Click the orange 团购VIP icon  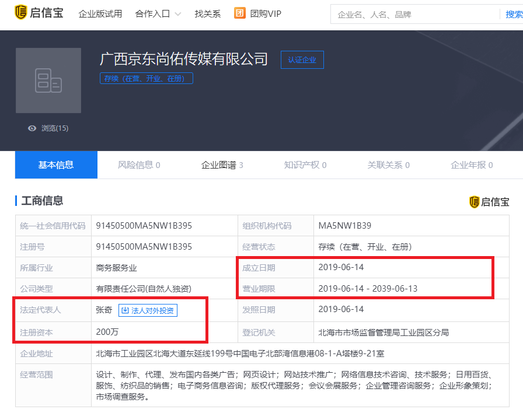[239, 13]
